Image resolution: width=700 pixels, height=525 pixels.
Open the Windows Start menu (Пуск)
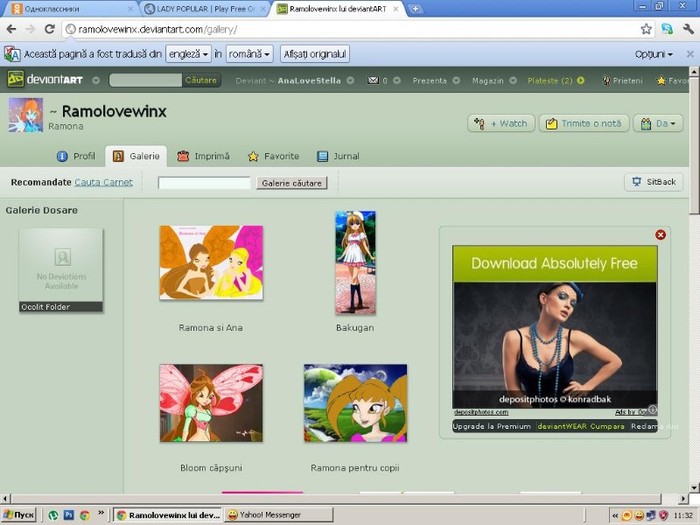click(x=19, y=515)
